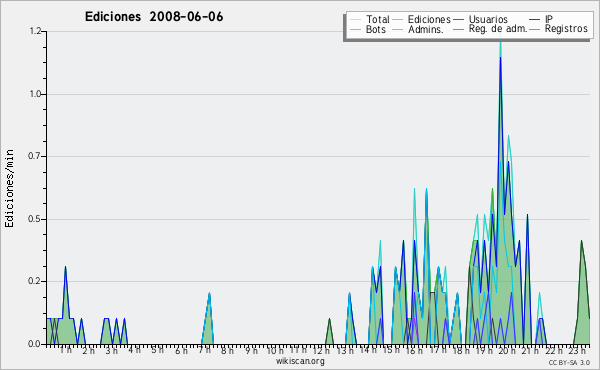The width and height of the screenshot is (600, 370).
Task: Click the '17 h' x-axis label
Action: [438, 350]
